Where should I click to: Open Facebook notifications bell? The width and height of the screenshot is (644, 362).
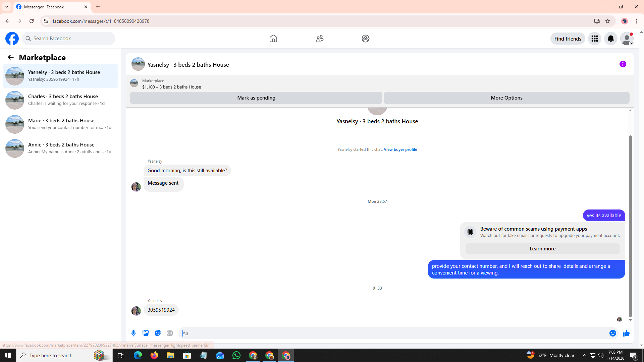click(610, 39)
